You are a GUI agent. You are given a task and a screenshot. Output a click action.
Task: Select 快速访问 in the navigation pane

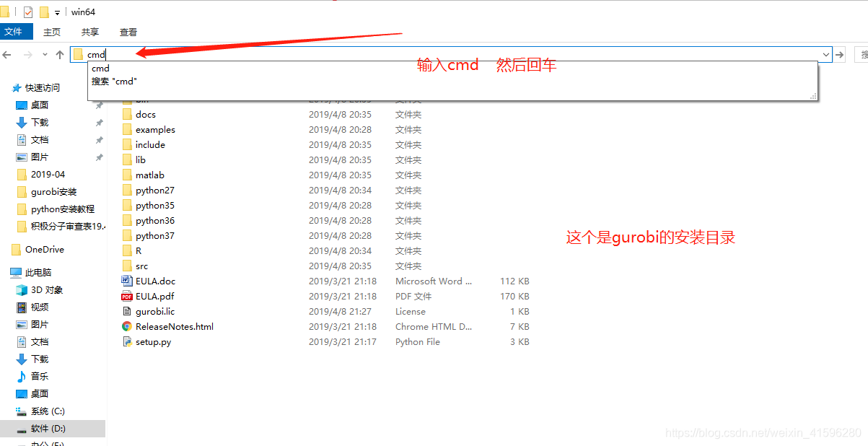pyautogui.click(x=43, y=88)
